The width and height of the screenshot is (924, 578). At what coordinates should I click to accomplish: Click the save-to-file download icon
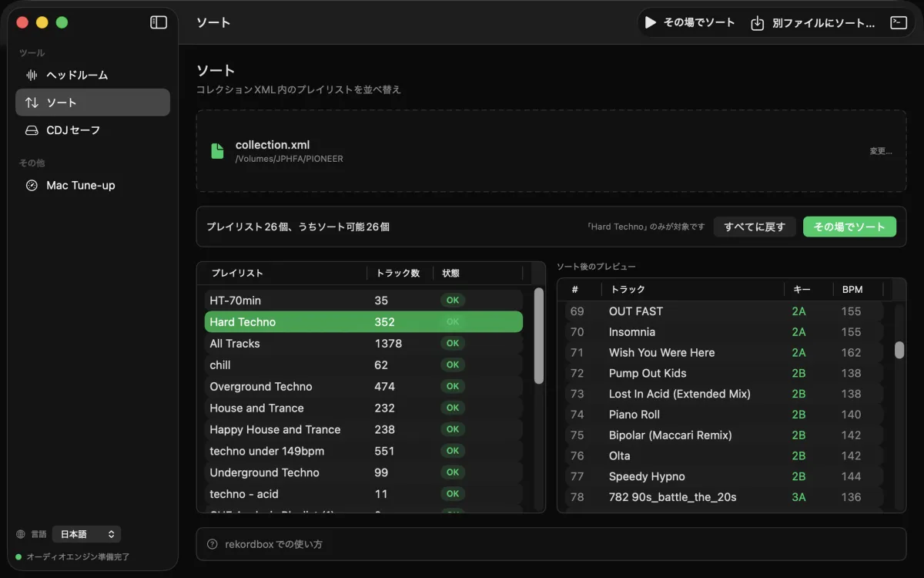758,23
